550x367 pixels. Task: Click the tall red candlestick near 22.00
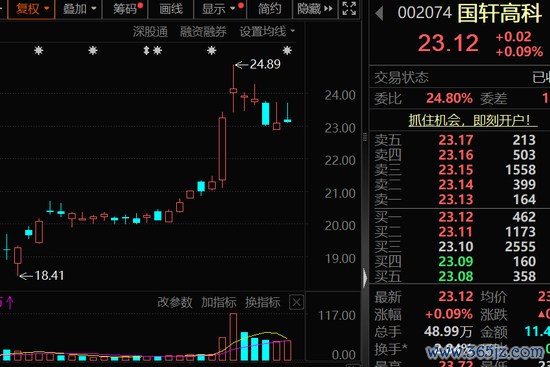coord(222,149)
